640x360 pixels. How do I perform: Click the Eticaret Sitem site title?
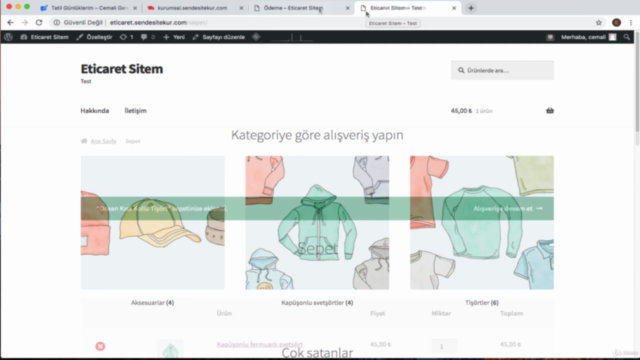[x=122, y=69]
